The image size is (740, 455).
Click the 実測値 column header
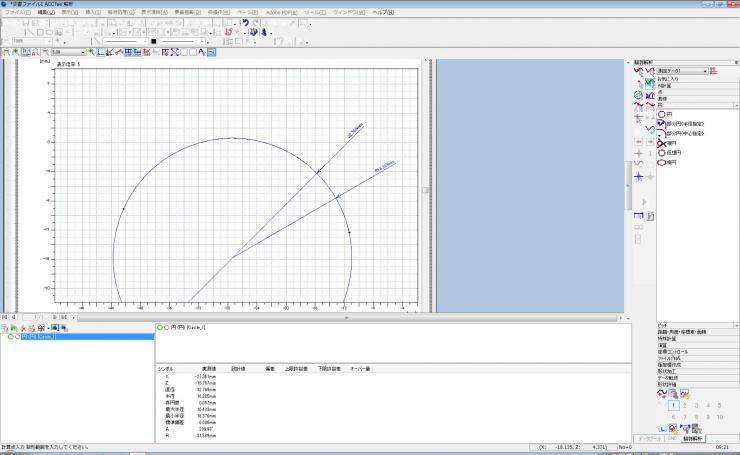point(209,369)
